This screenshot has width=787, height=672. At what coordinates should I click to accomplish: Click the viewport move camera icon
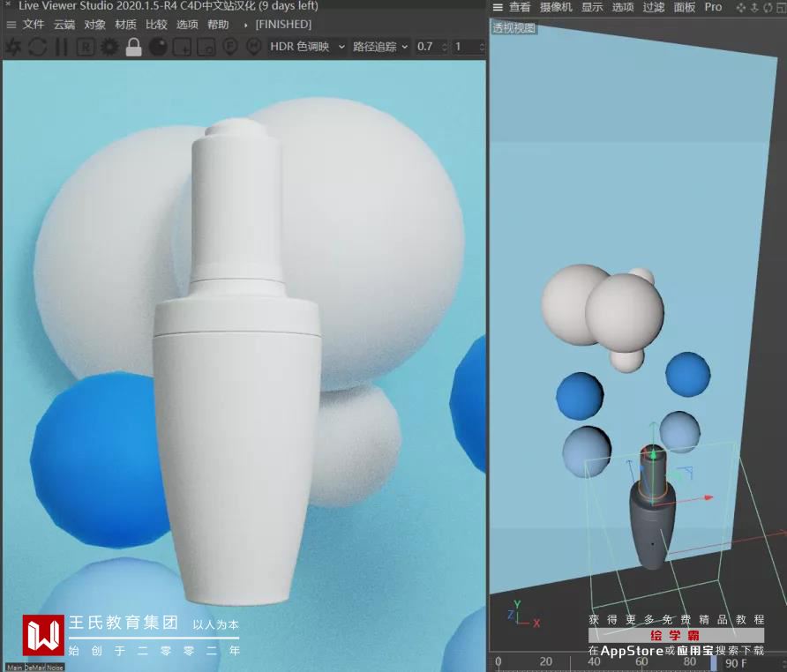741,8
